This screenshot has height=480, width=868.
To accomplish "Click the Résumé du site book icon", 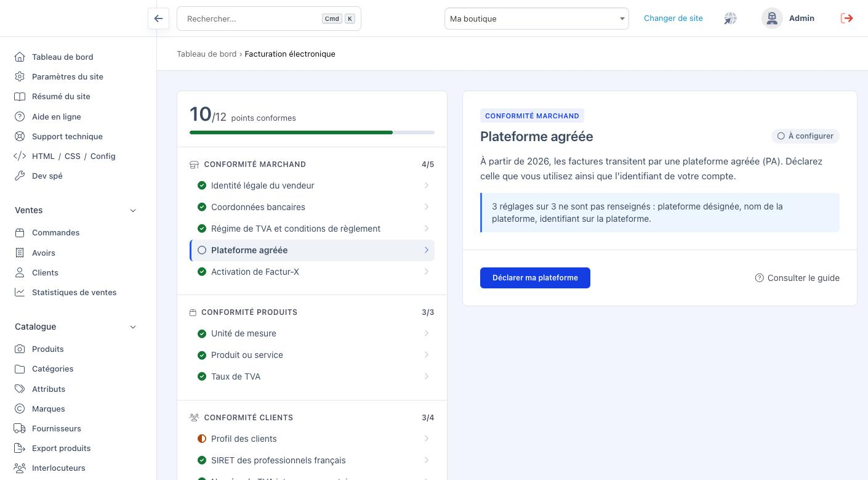I will (x=20, y=96).
